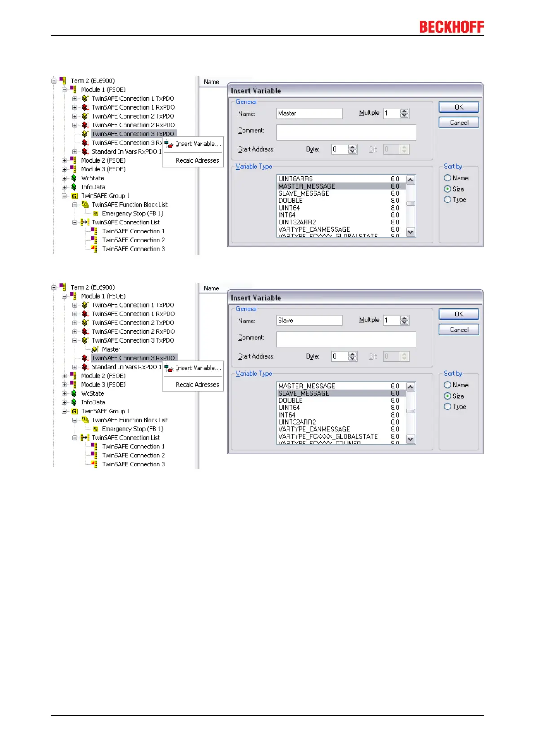The height and width of the screenshot is (756, 535).
Task: Click Insert Variable menu icon near the Master dialog
Action: point(169,144)
